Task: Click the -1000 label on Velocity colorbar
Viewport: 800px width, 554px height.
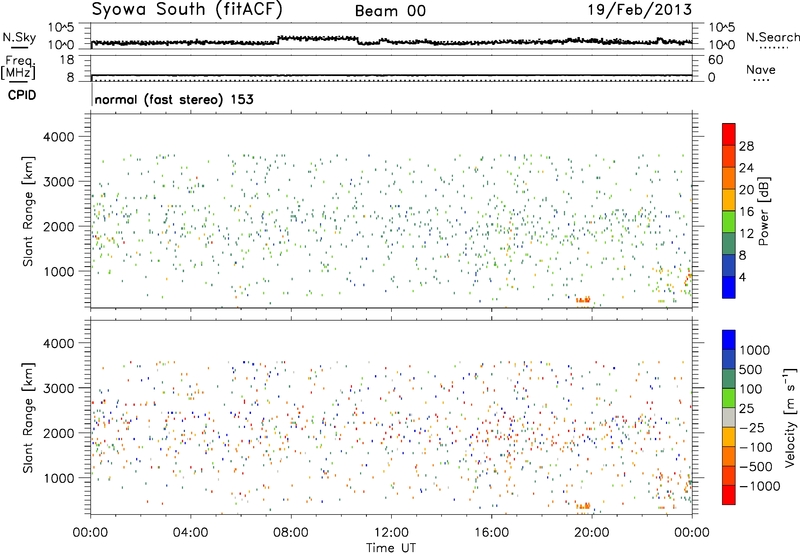Action: coord(760,486)
